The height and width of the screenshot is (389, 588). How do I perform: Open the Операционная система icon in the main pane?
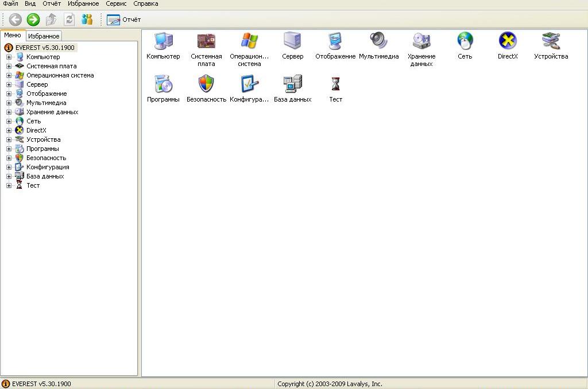pos(249,41)
